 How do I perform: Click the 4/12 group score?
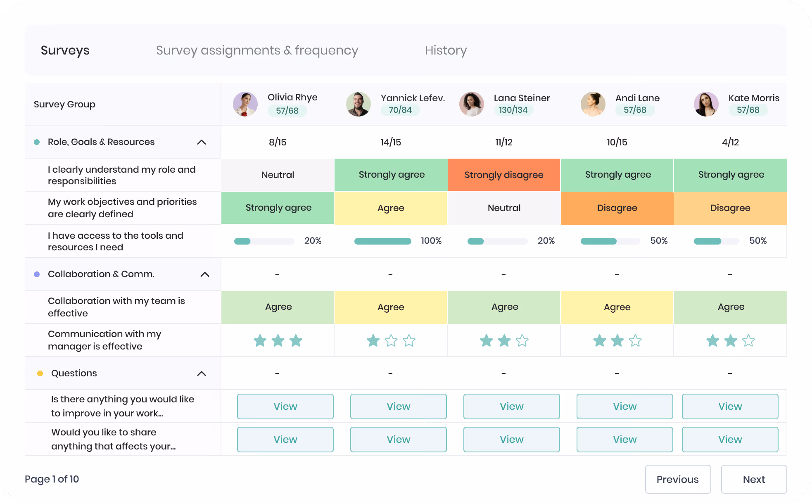click(x=730, y=142)
